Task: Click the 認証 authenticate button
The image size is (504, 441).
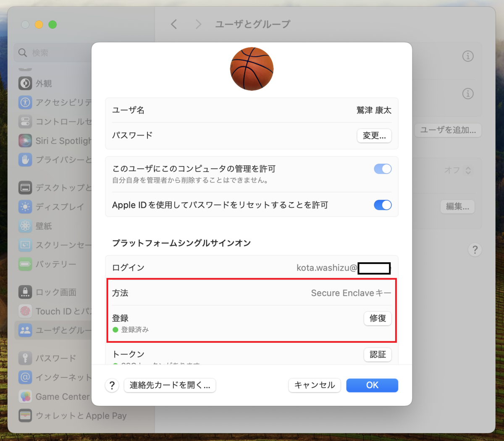Action: coord(378,355)
